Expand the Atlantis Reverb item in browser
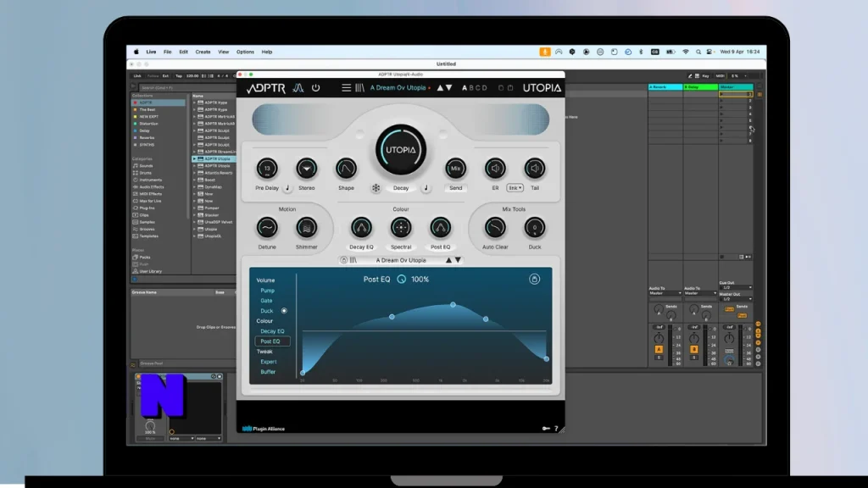This screenshot has height=488, width=868. pyautogui.click(x=194, y=173)
